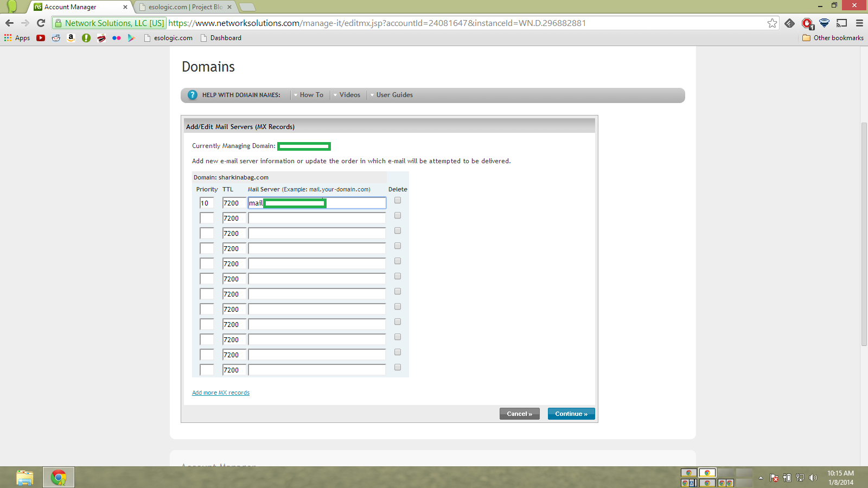Check the Delete box in the fifth MX row
Image resolution: width=868 pixels, height=488 pixels.
click(398, 261)
